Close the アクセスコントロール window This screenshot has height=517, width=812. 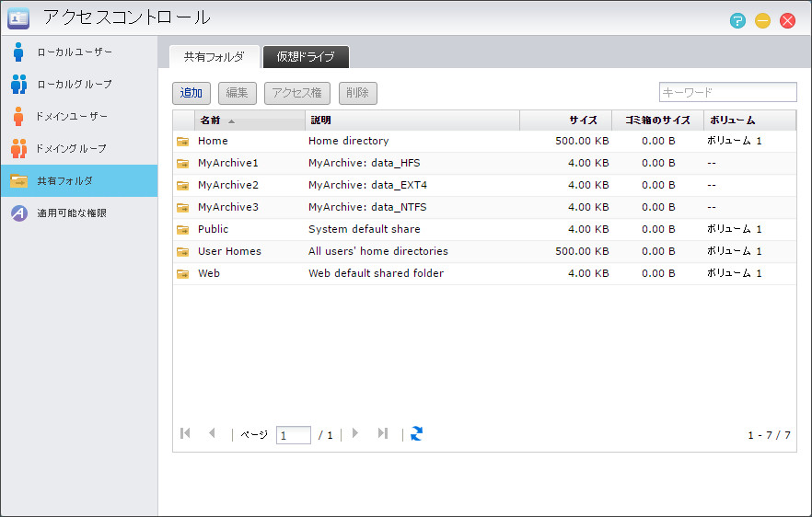788,21
